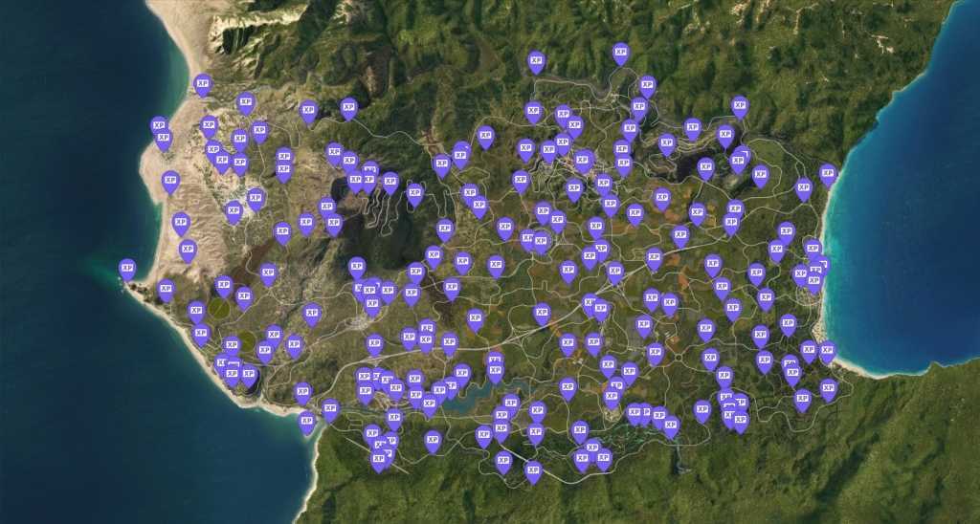This screenshot has height=524, width=980.
Task: Click the lowest XP marker on the southwest coastline
Action: point(307,422)
